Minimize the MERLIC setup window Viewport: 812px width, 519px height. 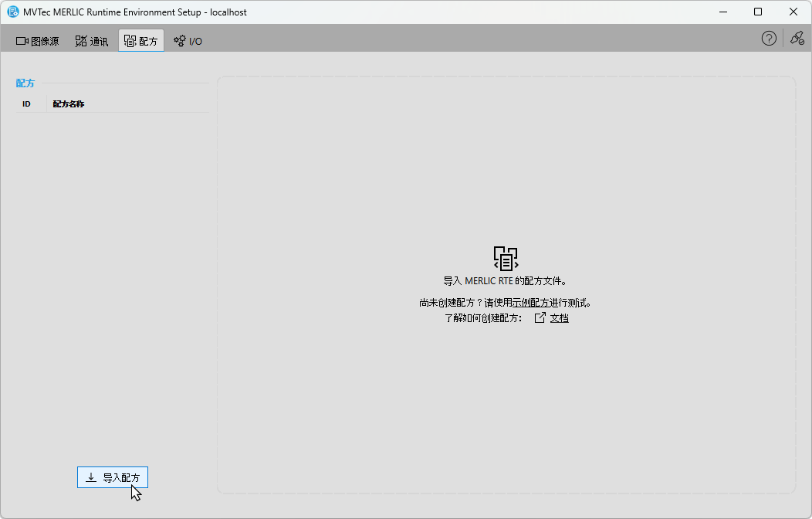click(x=723, y=12)
